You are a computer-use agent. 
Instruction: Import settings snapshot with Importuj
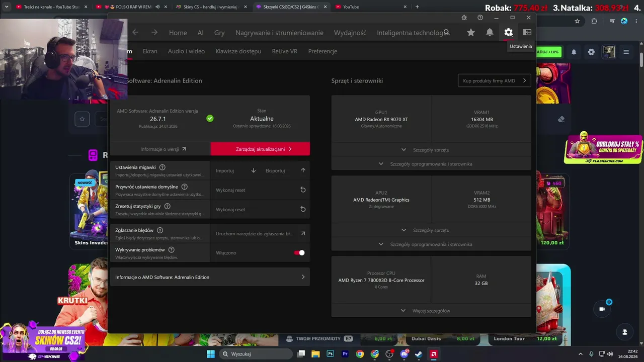click(236, 170)
